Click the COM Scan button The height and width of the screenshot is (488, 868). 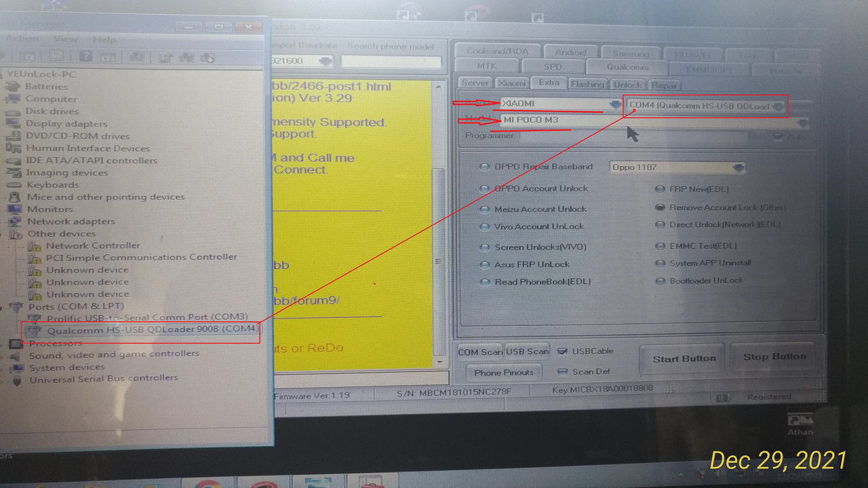click(480, 352)
